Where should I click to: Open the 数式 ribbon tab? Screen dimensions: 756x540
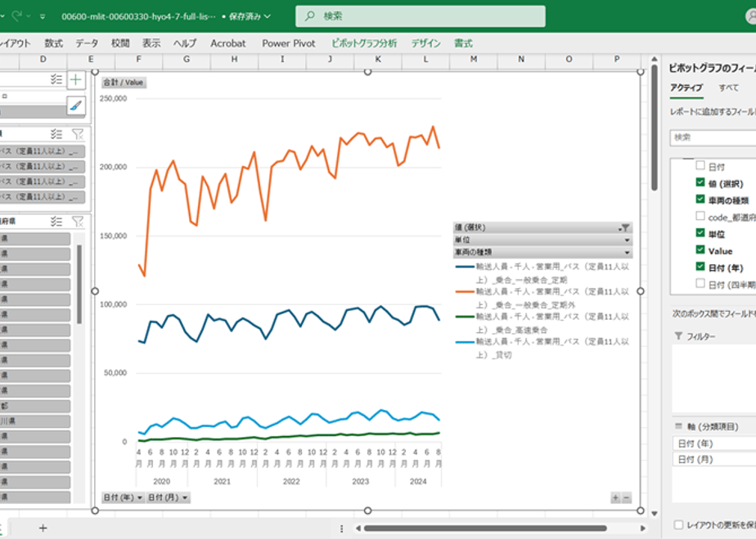point(54,43)
